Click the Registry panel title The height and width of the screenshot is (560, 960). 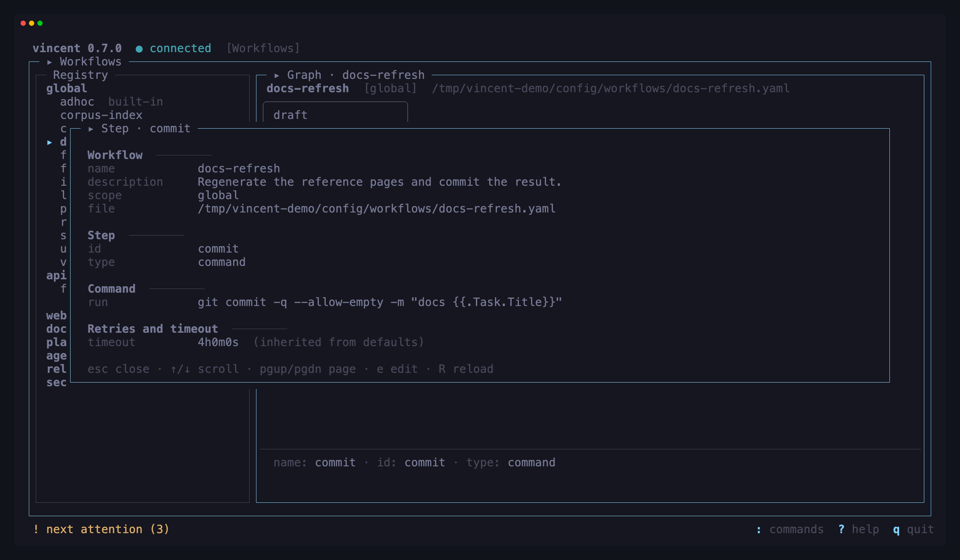80,75
